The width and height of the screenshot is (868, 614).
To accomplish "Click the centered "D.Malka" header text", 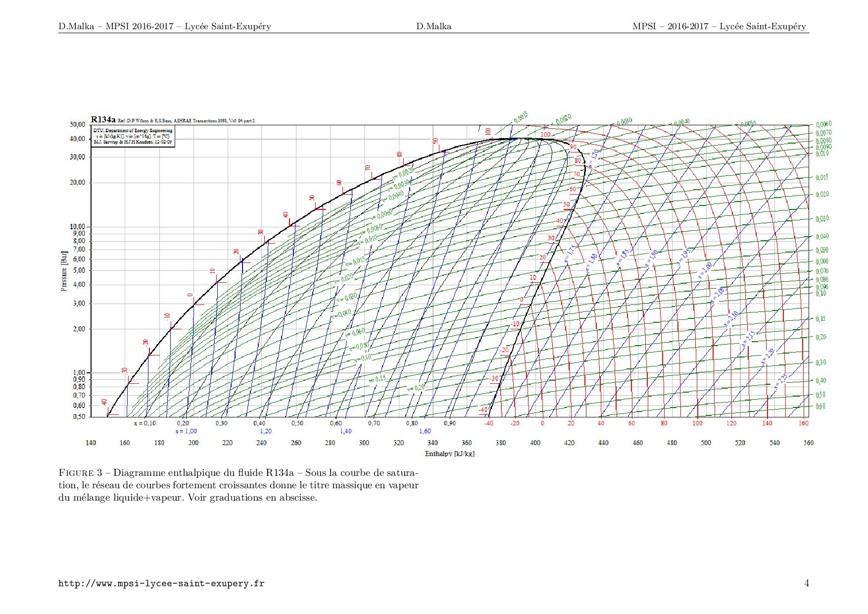I will (434, 27).
